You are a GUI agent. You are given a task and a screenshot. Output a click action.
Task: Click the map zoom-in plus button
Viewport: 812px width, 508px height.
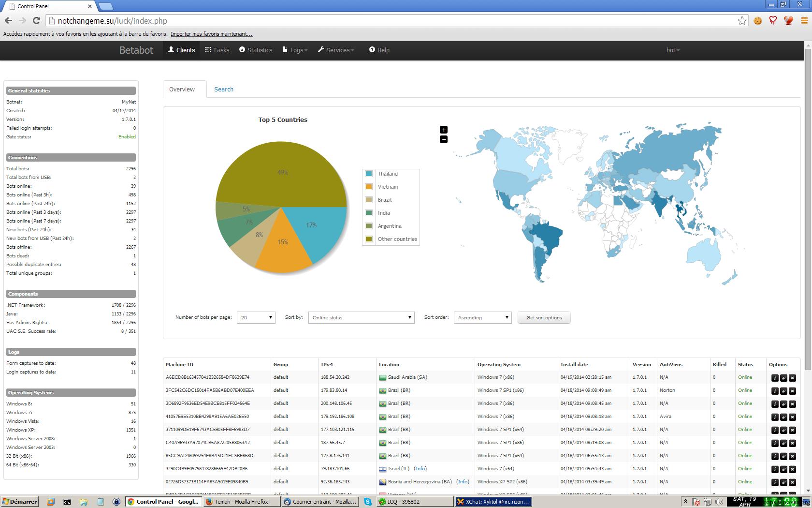pyautogui.click(x=444, y=130)
